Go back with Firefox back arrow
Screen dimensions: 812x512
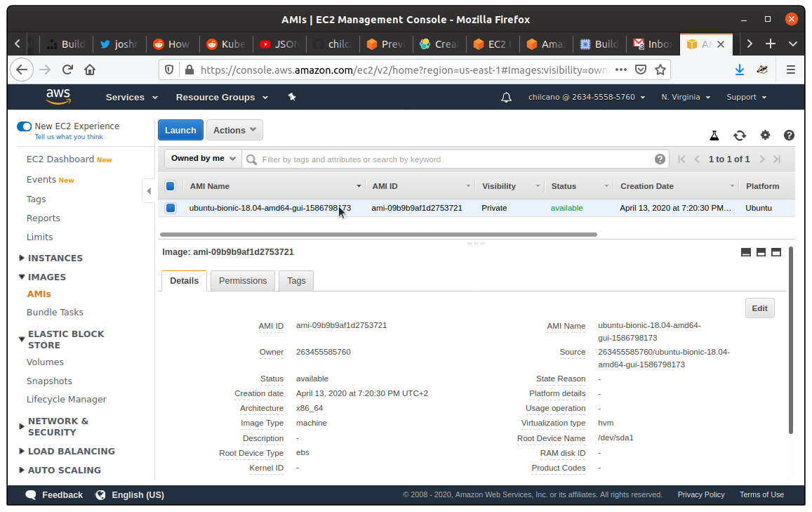22,70
